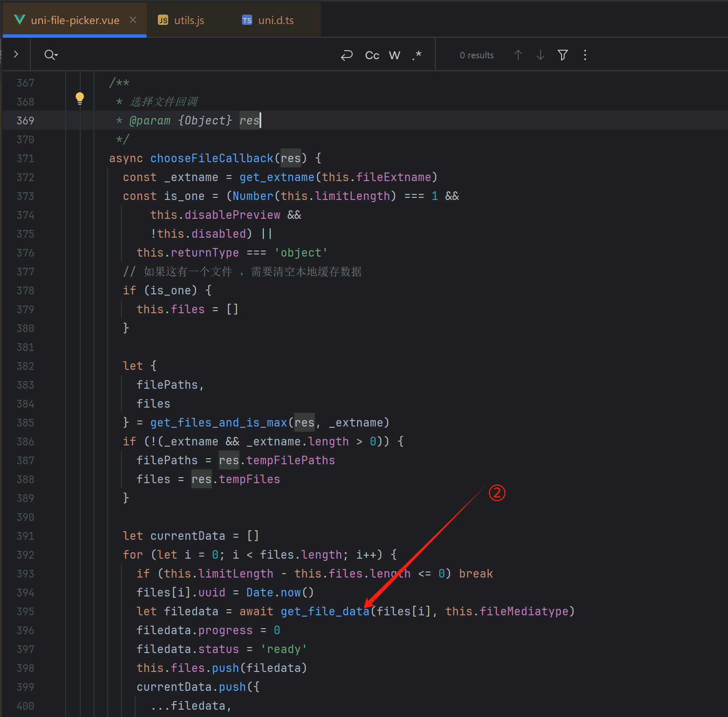Click line number 395 in gutter

point(25,611)
